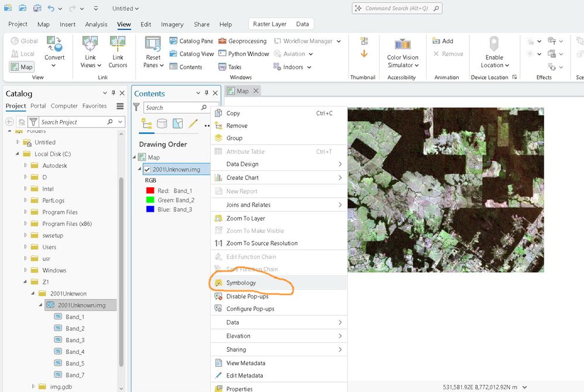Pin the Contents pane
The height and width of the screenshot is (392, 584).
(x=207, y=93)
